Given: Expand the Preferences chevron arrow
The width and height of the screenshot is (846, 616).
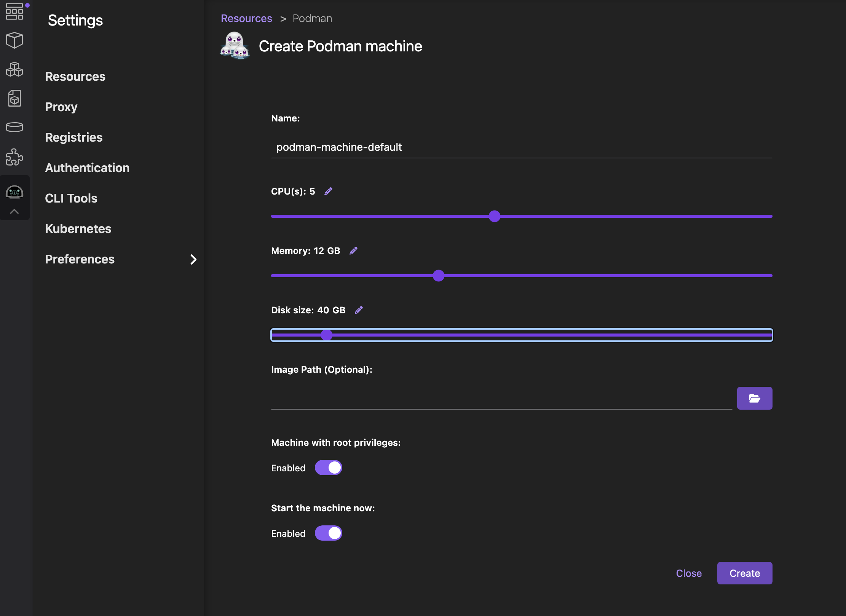Looking at the screenshot, I should click(x=193, y=259).
